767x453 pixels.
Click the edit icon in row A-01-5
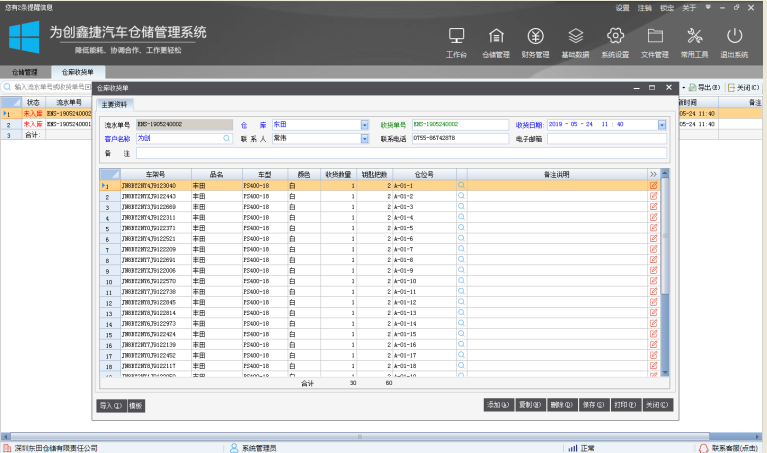[654, 228]
